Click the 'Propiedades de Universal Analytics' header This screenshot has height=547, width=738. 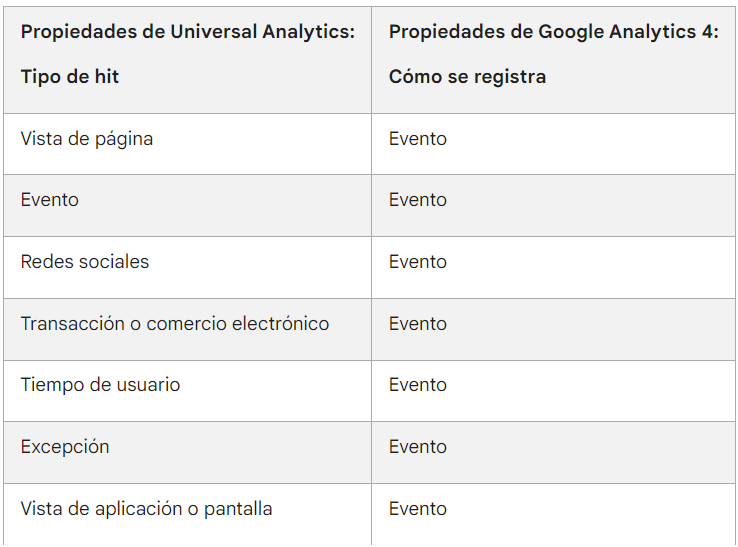click(188, 32)
